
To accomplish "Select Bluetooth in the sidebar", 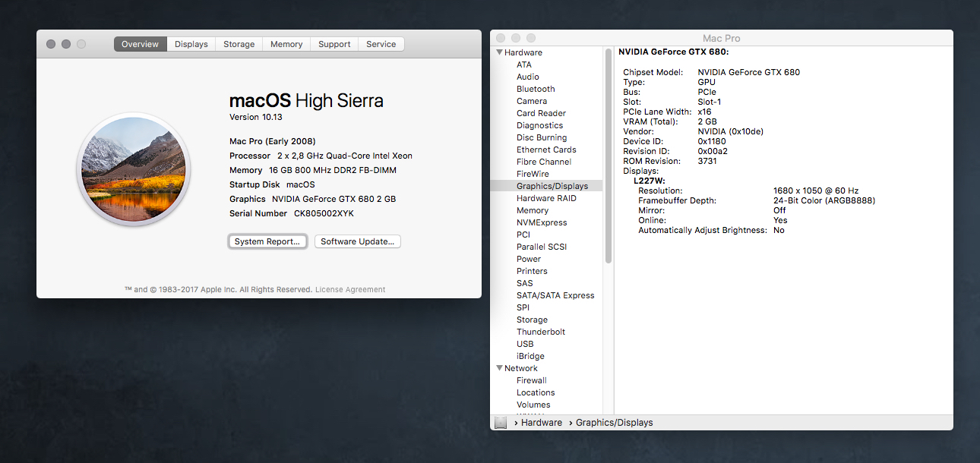I will coord(536,89).
